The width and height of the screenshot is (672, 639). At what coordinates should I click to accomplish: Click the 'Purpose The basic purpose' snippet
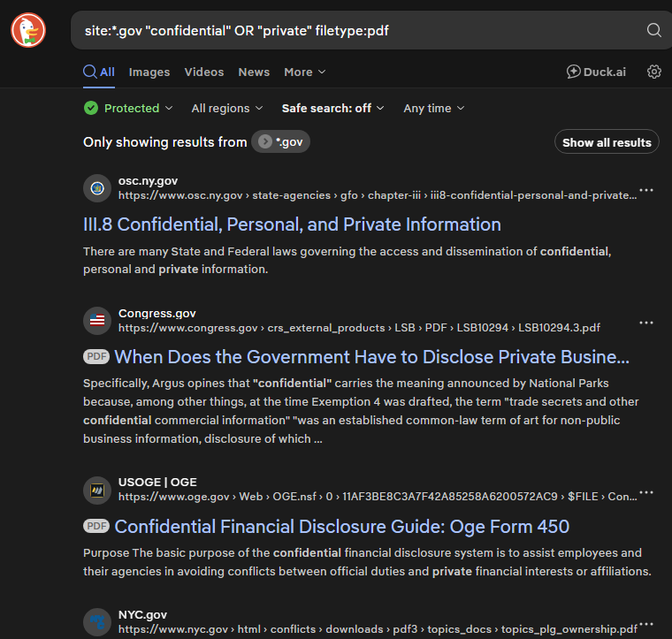(367, 562)
